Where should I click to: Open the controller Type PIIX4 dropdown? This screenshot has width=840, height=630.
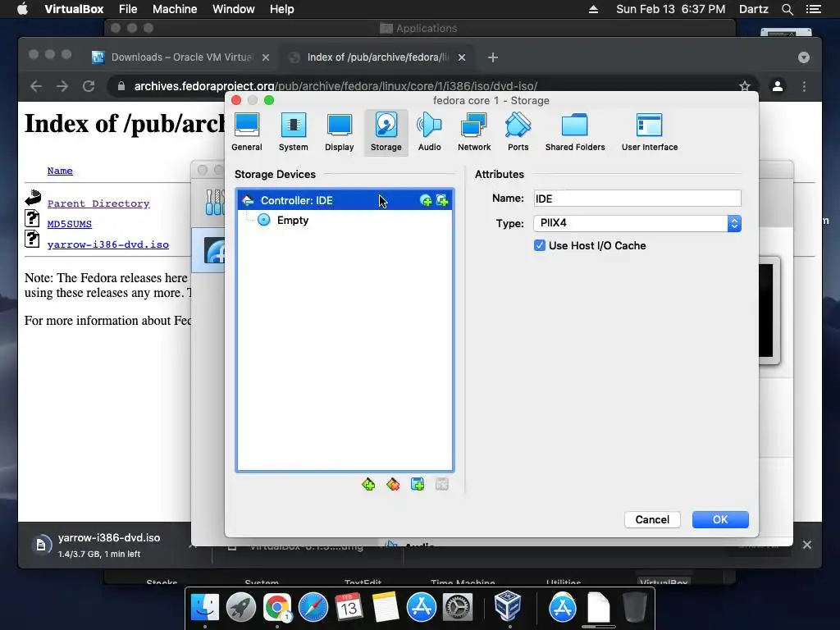pos(637,223)
